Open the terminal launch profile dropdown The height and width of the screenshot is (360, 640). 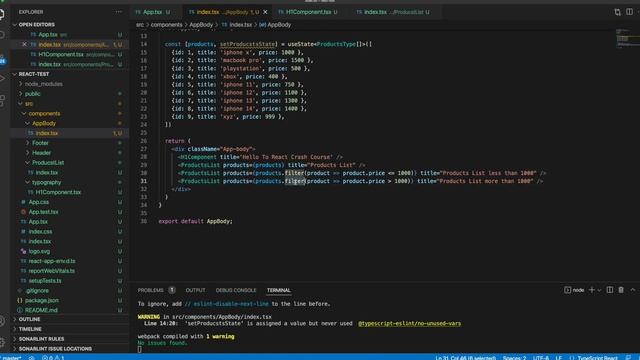pyautogui.click(x=599, y=290)
